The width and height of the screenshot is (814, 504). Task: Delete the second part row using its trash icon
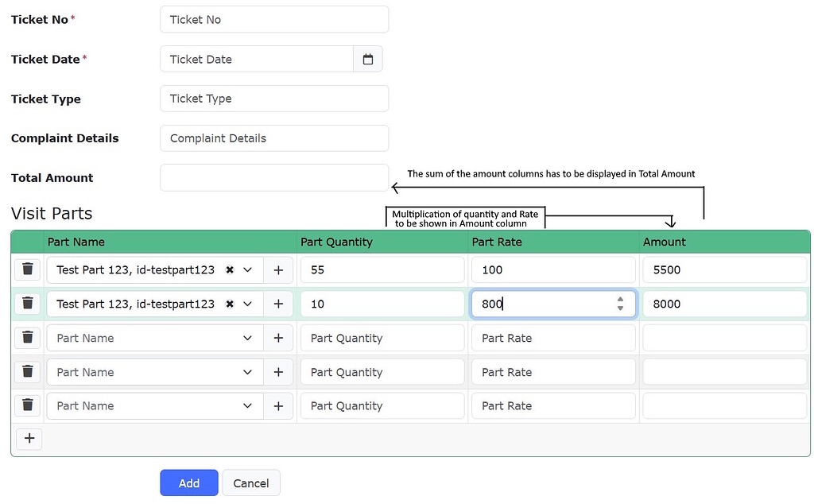click(28, 303)
